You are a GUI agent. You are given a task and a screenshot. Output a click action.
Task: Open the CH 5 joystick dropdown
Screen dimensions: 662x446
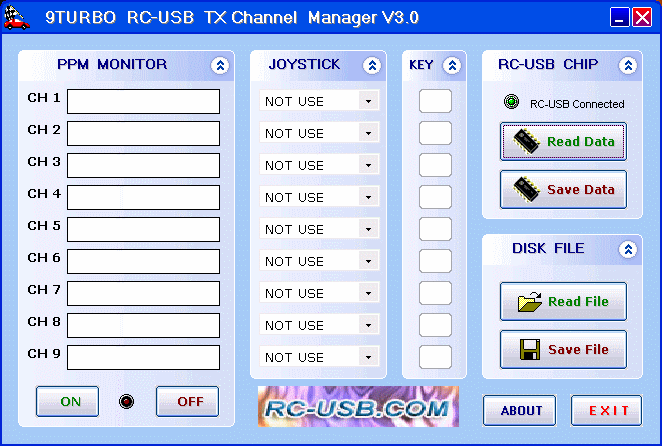click(369, 229)
